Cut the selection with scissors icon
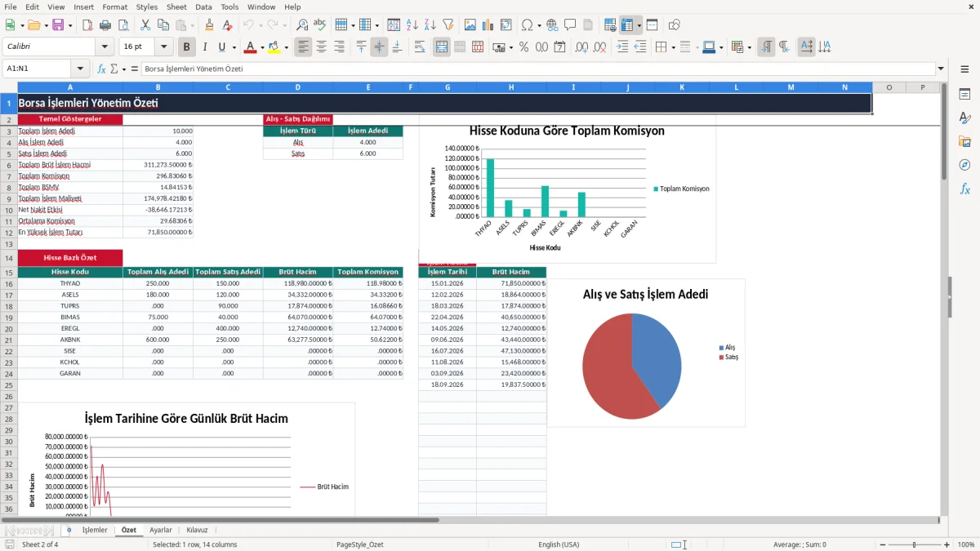Screen dimensions: 980x551 point(145,25)
